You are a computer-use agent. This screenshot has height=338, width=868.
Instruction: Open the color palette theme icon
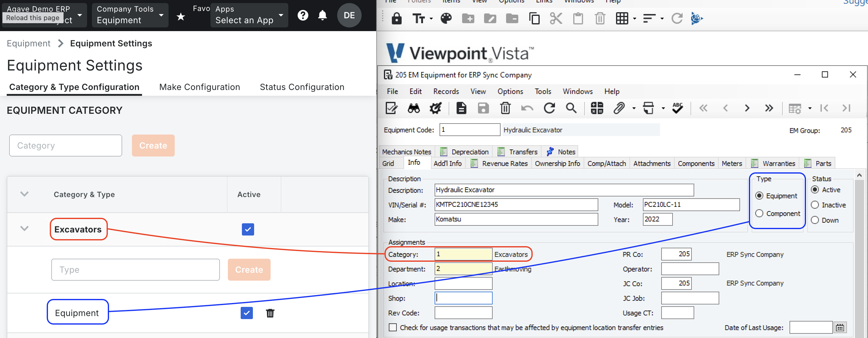coord(446,18)
